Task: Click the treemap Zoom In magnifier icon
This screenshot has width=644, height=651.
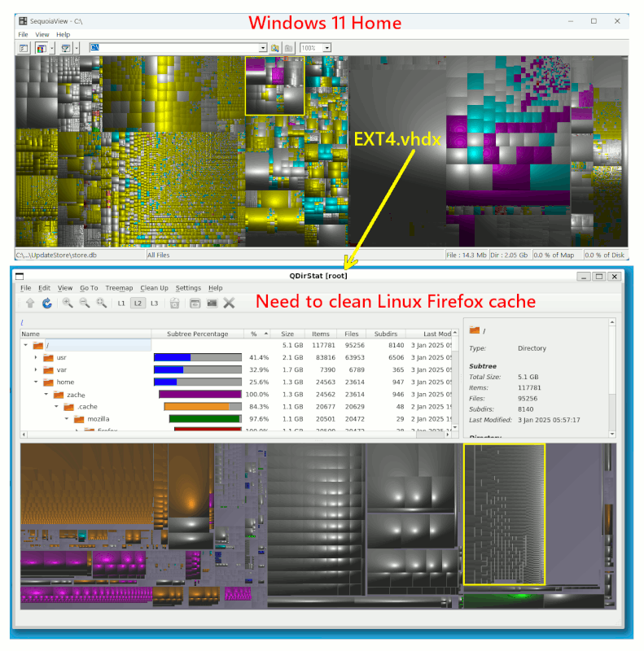Action: 68,303
